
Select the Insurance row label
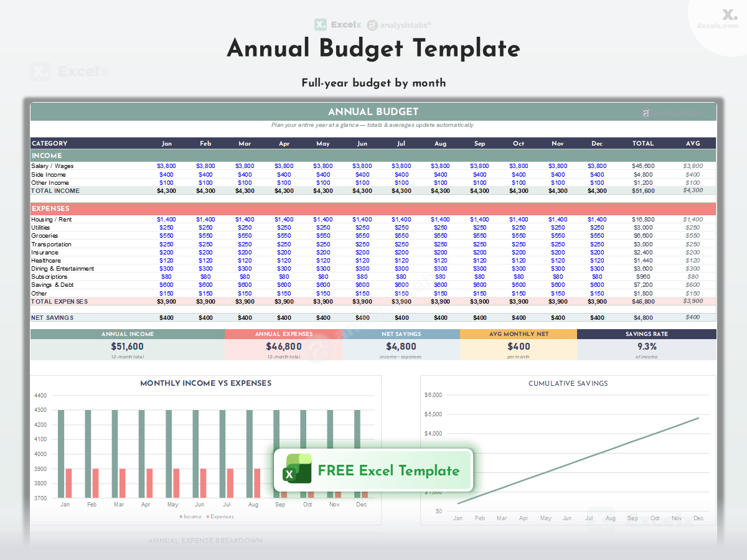click(44, 253)
